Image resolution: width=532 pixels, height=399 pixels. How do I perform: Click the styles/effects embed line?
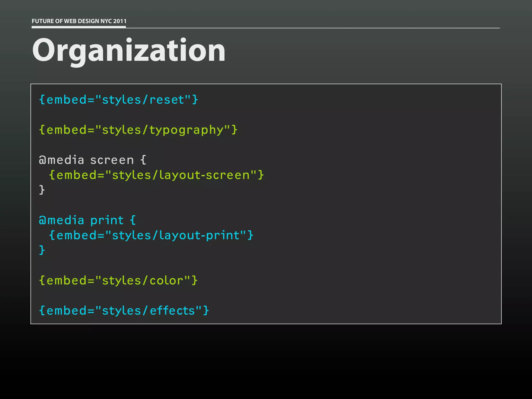(x=124, y=311)
